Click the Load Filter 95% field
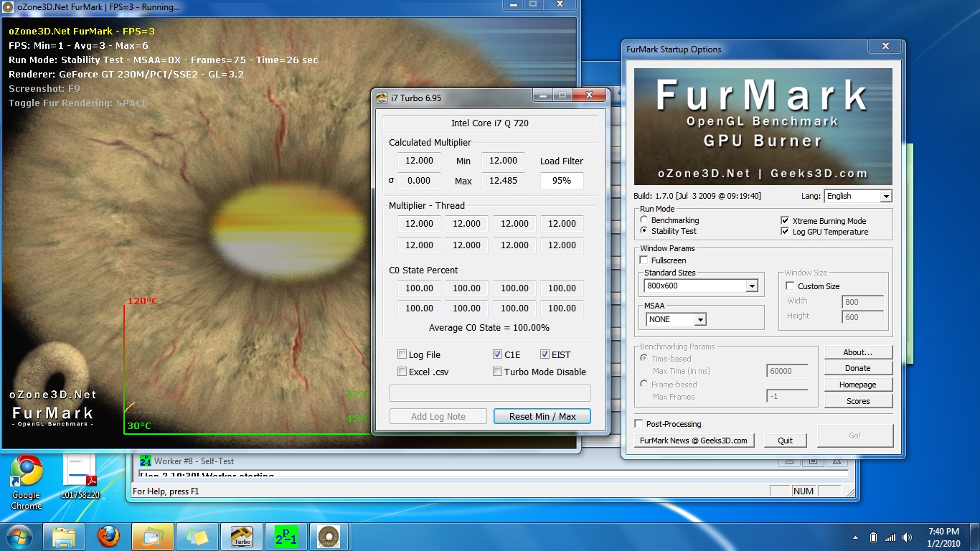This screenshot has height=551, width=980. (562, 181)
